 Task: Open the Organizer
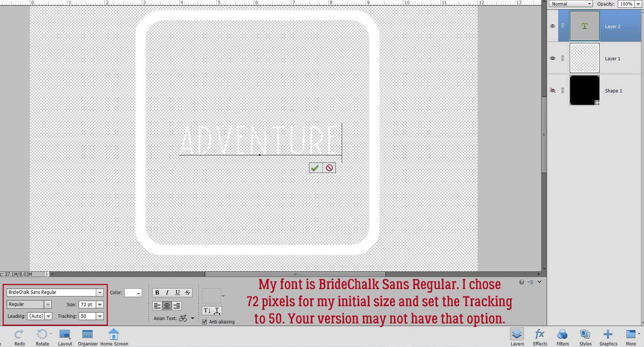click(88, 337)
